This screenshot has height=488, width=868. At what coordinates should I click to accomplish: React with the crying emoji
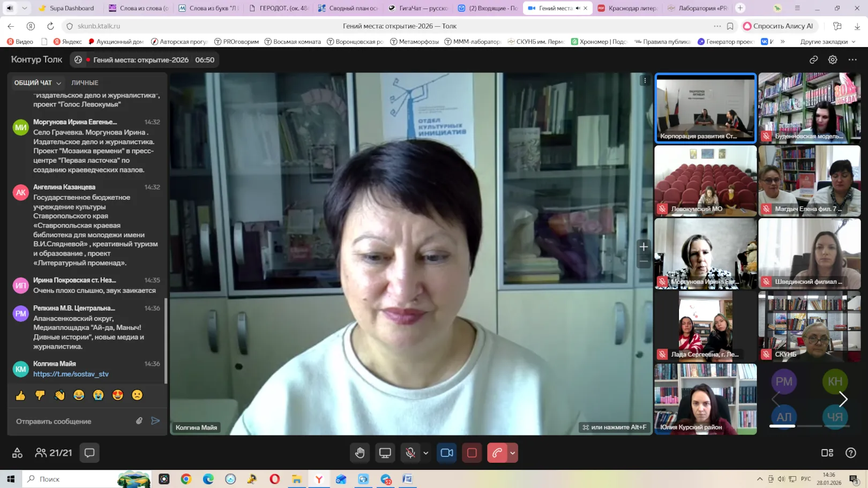[98, 395]
